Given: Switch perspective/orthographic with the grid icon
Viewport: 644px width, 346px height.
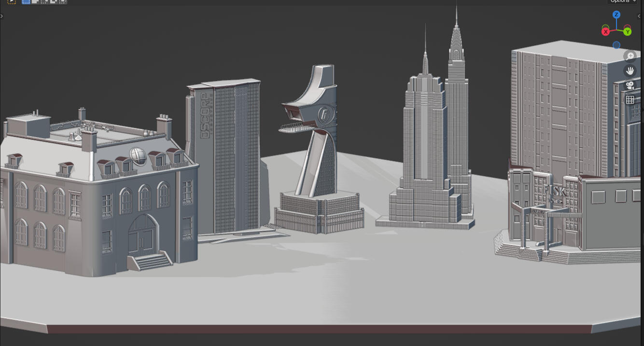Looking at the screenshot, I should tap(630, 100).
